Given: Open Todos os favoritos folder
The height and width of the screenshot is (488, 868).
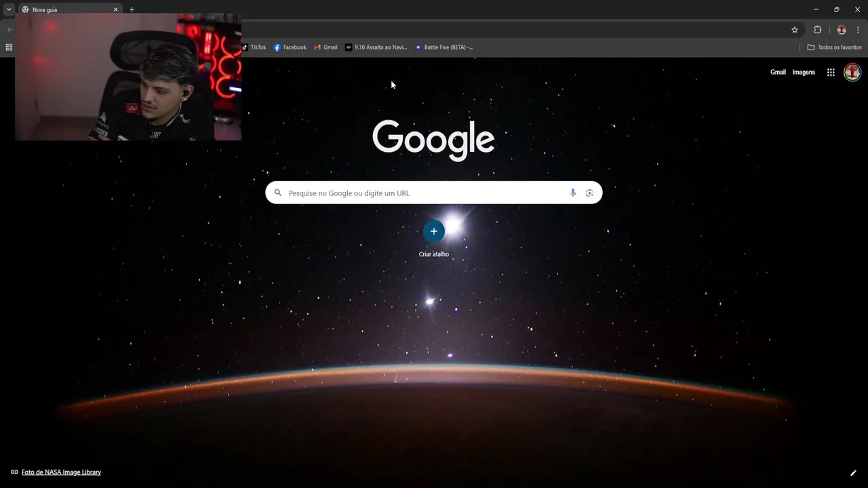Looking at the screenshot, I should coord(834,47).
